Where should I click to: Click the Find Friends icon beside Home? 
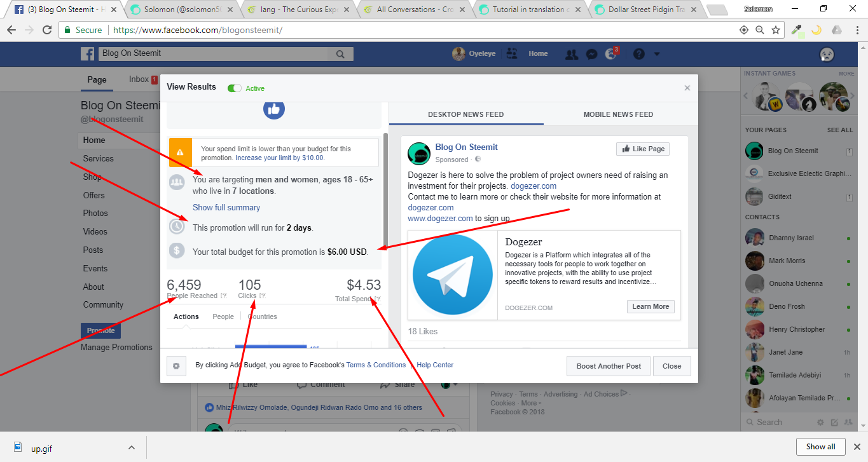tap(512, 54)
